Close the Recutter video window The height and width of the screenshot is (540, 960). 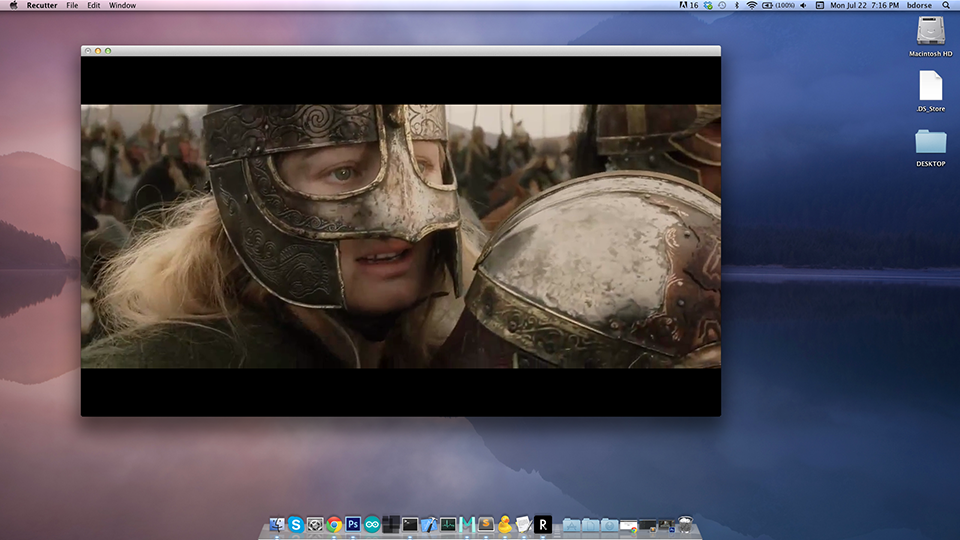point(88,51)
